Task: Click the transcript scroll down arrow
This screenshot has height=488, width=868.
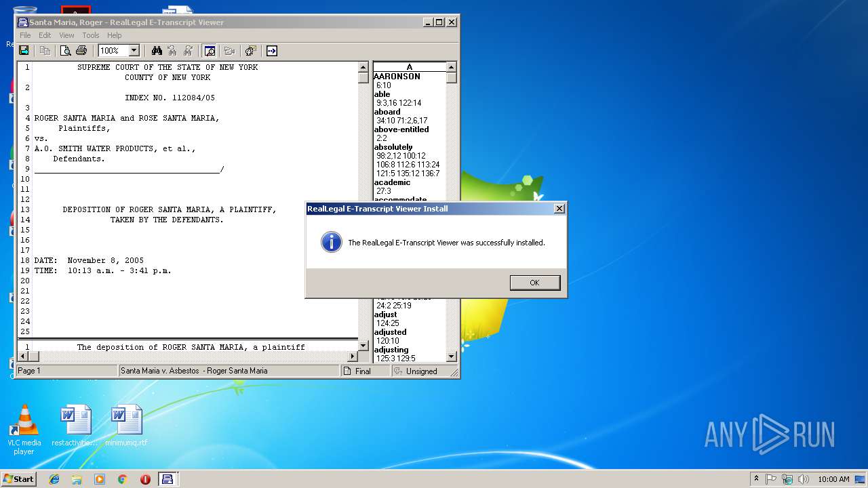Action: pyautogui.click(x=363, y=345)
